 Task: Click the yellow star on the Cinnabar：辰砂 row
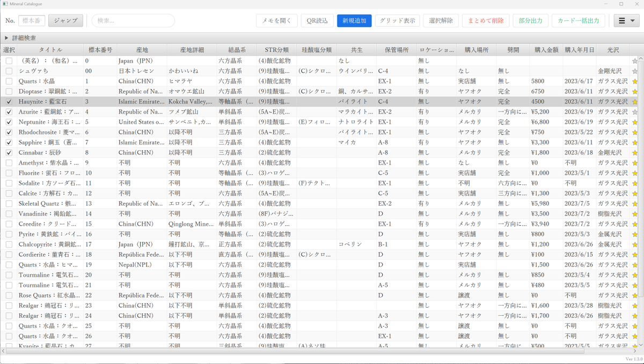(635, 152)
